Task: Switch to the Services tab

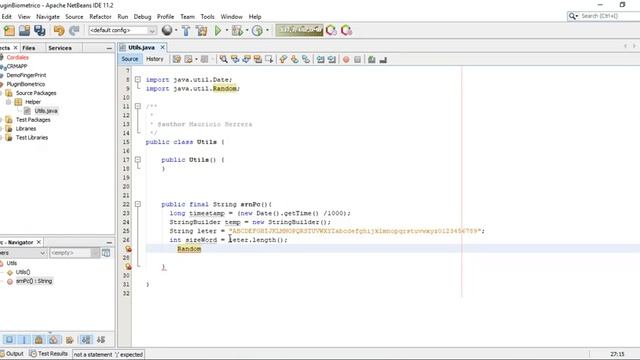Action: pyautogui.click(x=60, y=48)
